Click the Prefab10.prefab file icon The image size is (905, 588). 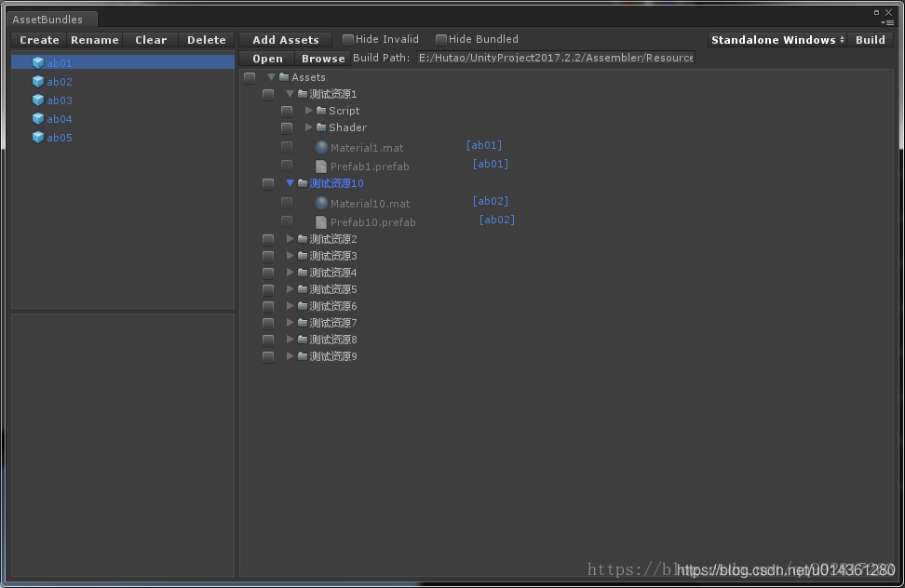(x=321, y=222)
